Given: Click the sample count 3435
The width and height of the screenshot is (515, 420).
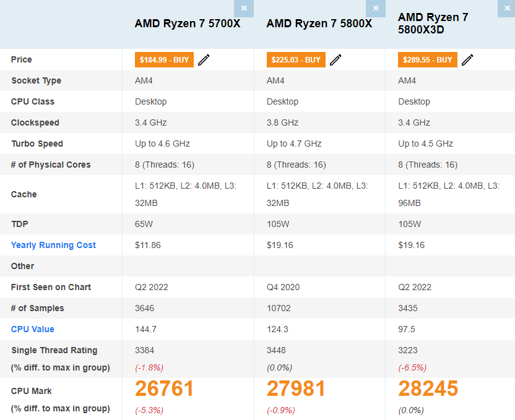Looking at the screenshot, I should click(x=408, y=308).
